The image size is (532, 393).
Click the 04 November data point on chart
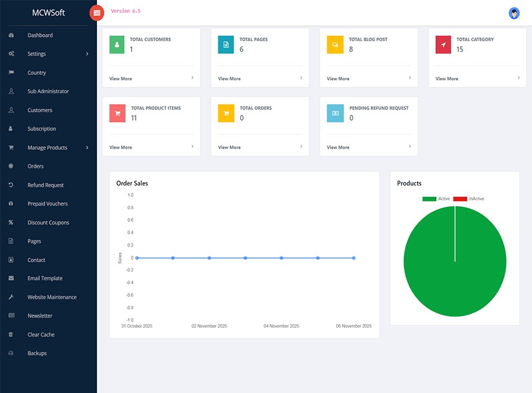(x=281, y=258)
